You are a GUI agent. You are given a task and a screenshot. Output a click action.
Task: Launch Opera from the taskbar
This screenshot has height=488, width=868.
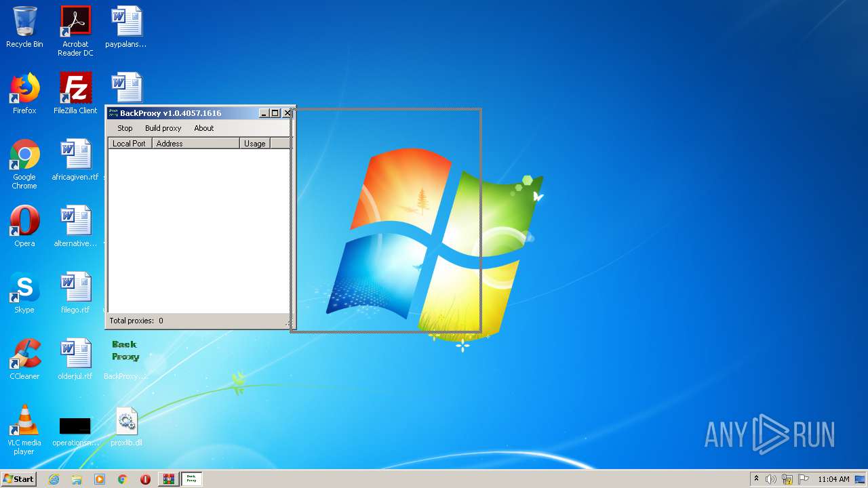pos(145,479)
